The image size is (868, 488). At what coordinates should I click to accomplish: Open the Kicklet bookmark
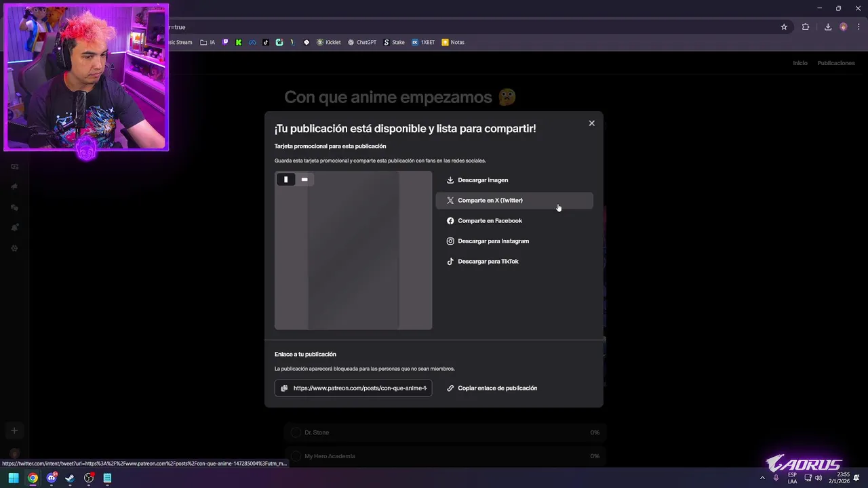[329, 42]
